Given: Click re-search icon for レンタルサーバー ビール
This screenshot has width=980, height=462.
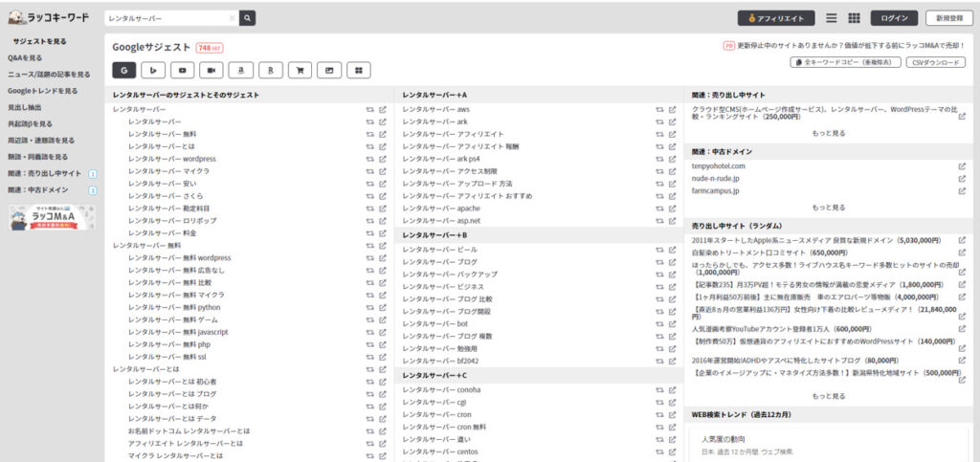Looking at the screenshot, I should 659,250.
